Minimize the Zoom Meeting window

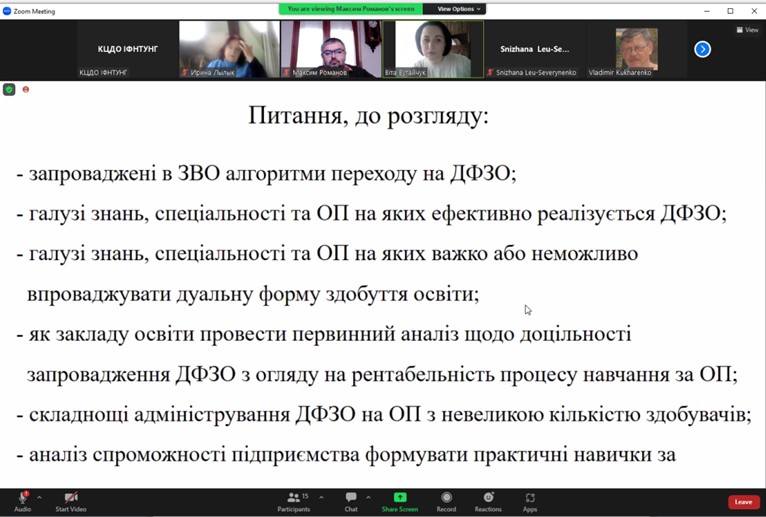707,11
